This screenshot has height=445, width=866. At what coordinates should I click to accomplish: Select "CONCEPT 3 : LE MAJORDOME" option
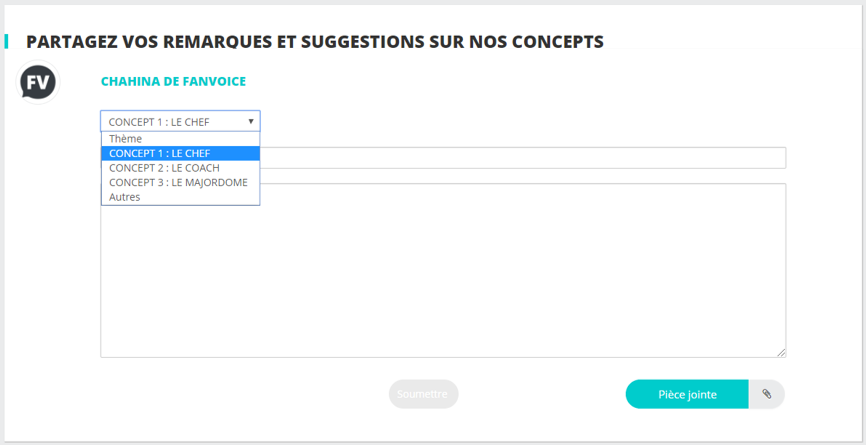pyautogui.click(x=180, y=182)
